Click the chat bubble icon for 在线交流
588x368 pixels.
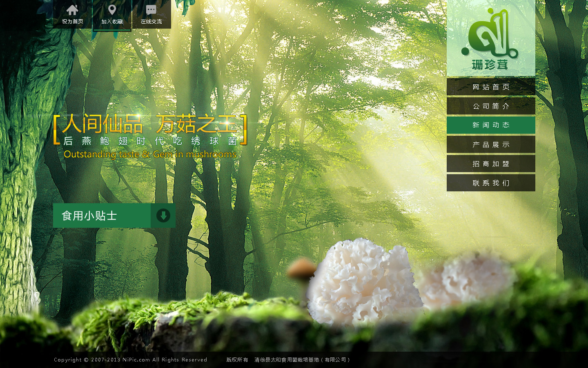click(151, 10)
